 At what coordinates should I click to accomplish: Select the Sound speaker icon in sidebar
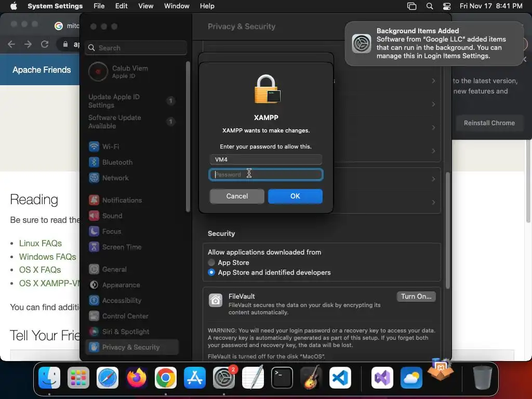tap(94, 216)
